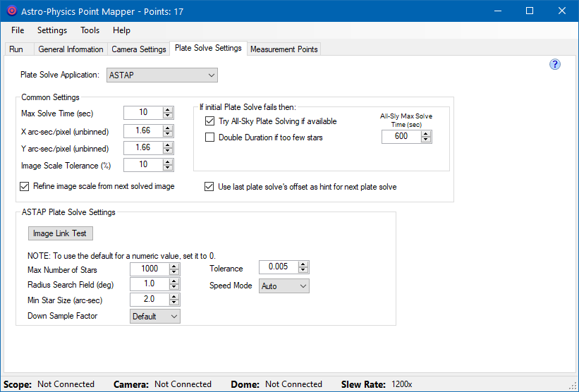The height and width of the screenshot is (392, 579).
Task: Increase Max Solve Time with up arrow
Action: click(168, 110)
